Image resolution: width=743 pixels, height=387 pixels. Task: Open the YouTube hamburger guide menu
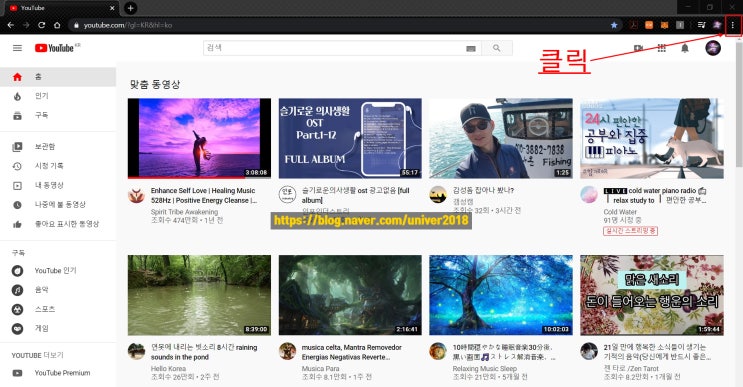point(17,48)
